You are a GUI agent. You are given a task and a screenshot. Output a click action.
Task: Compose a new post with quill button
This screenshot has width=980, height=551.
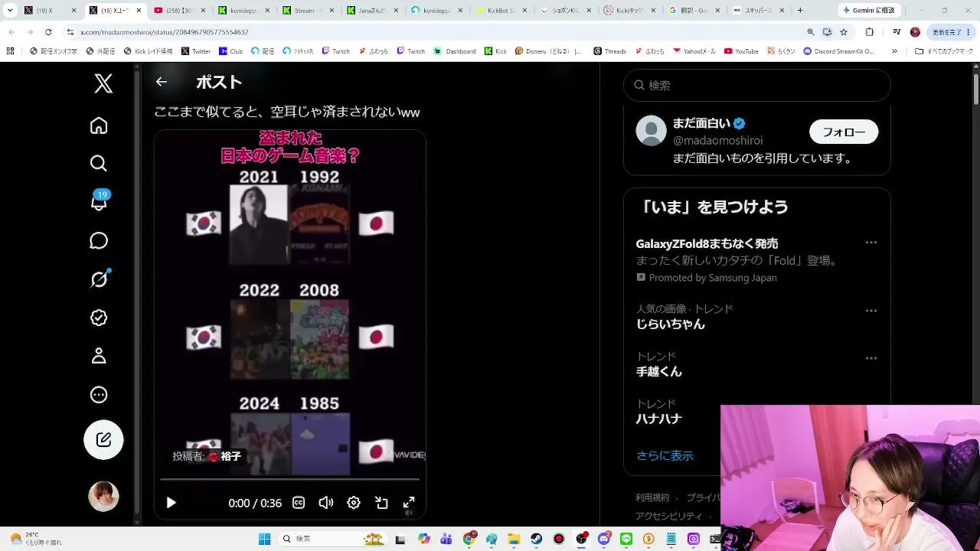point(103,440)
